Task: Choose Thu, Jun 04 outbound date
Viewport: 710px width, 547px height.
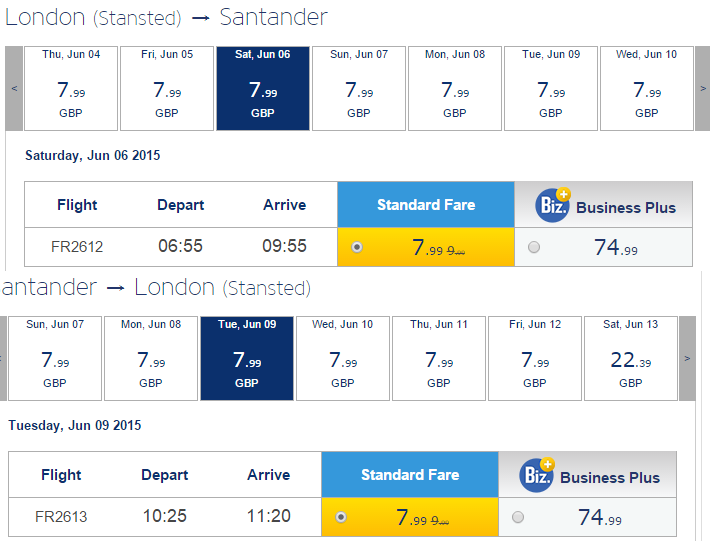Action: coord(71,88)
